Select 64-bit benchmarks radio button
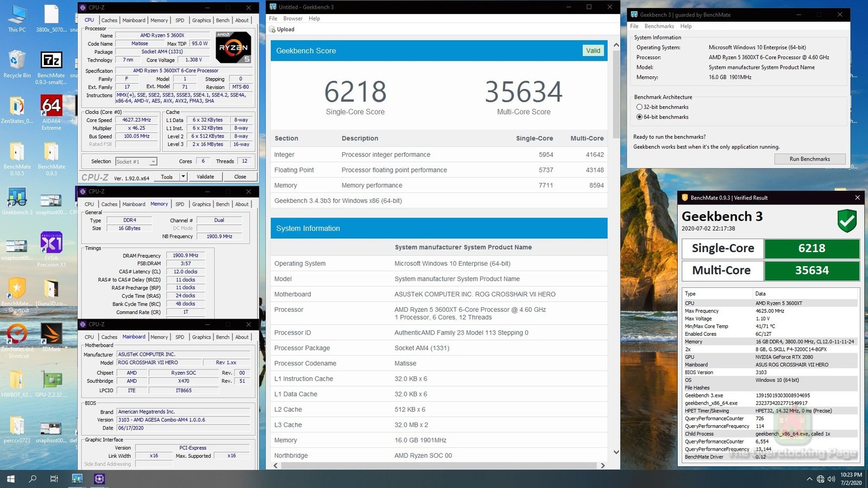The height and width of the screenshot is (488, 868). [x=639, y=117]
